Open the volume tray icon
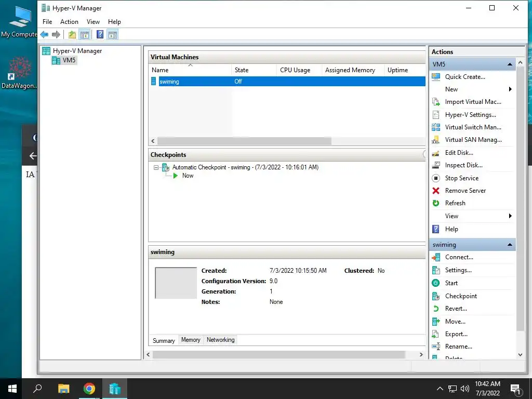The width and height of the screenshot is (532, 399). (x=465, y=389)
